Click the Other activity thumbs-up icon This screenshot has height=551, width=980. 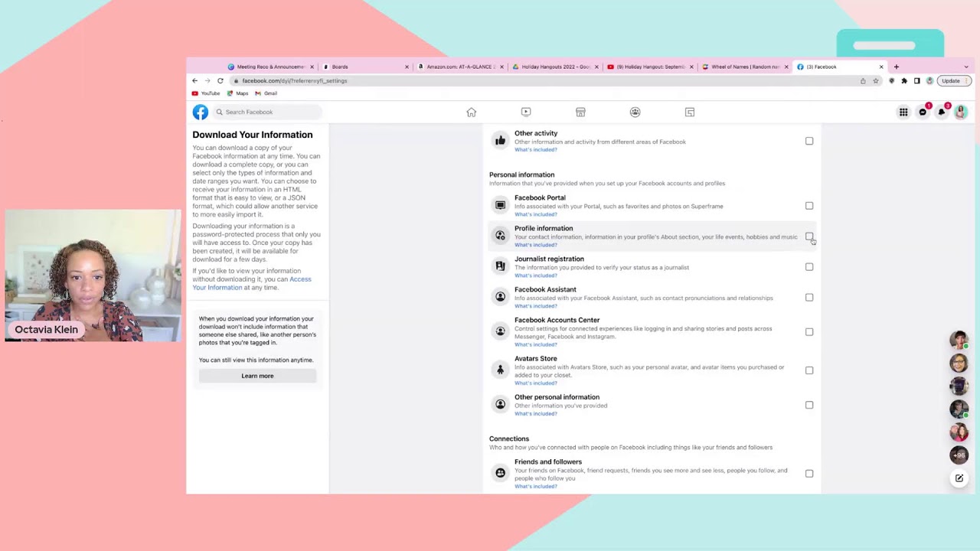click(500, 140)
